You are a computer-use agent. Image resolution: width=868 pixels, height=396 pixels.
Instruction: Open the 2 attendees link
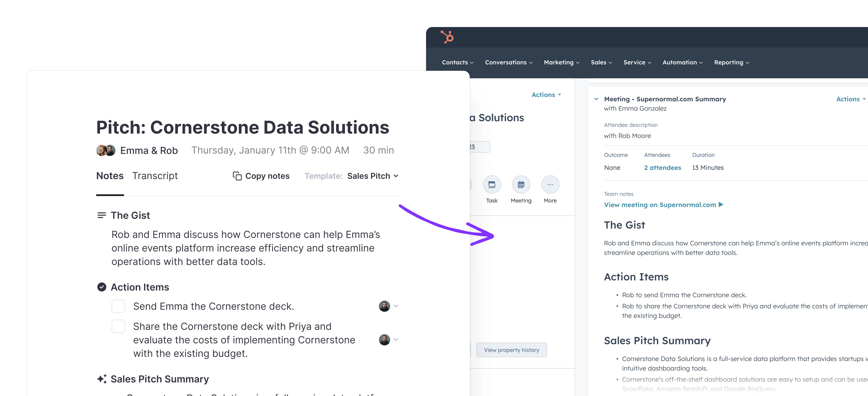pos(663,168)
